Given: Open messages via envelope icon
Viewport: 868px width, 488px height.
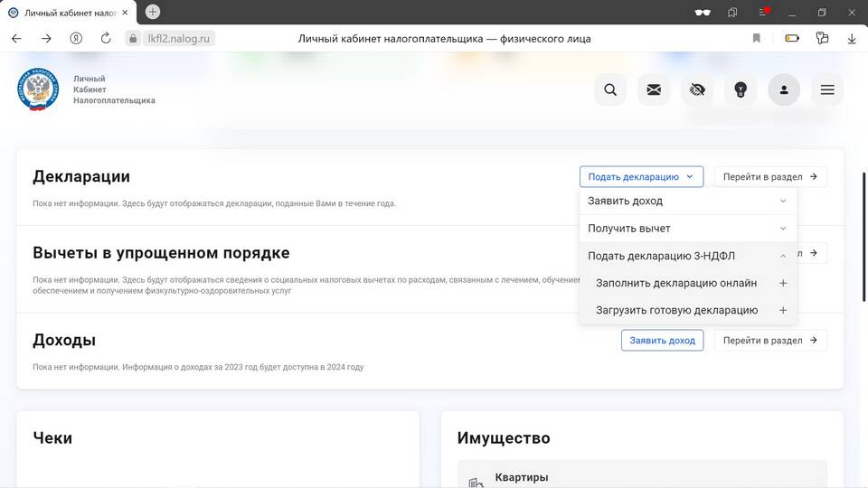Looking at the screenshot, I should [x=654, y=89].
